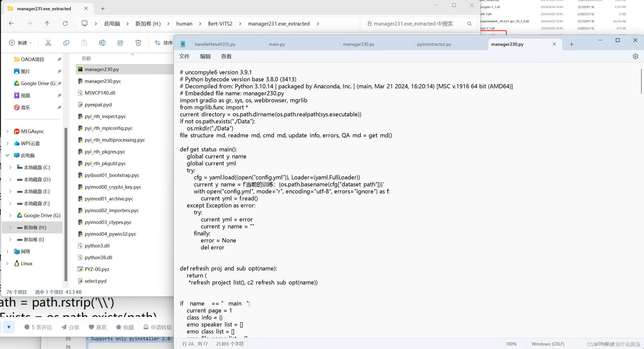644x349 pixels.
Task: Click the Bert-VITS2 breadcrumb segment
Action: tap(220, 24)
